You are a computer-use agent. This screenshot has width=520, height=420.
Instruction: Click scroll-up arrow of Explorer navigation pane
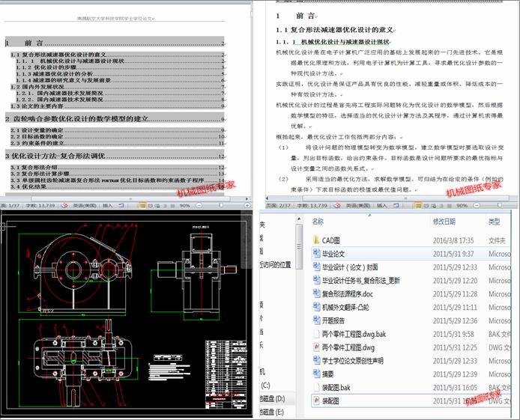click(299, 219)
